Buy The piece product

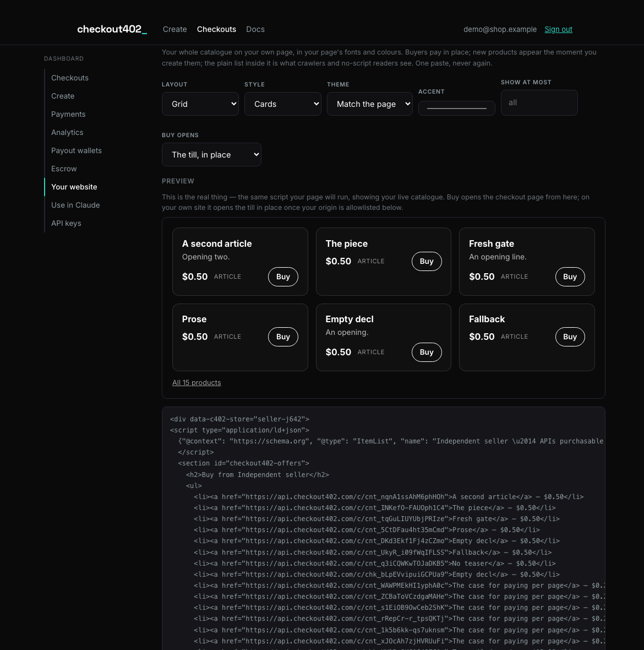[427, 262]
